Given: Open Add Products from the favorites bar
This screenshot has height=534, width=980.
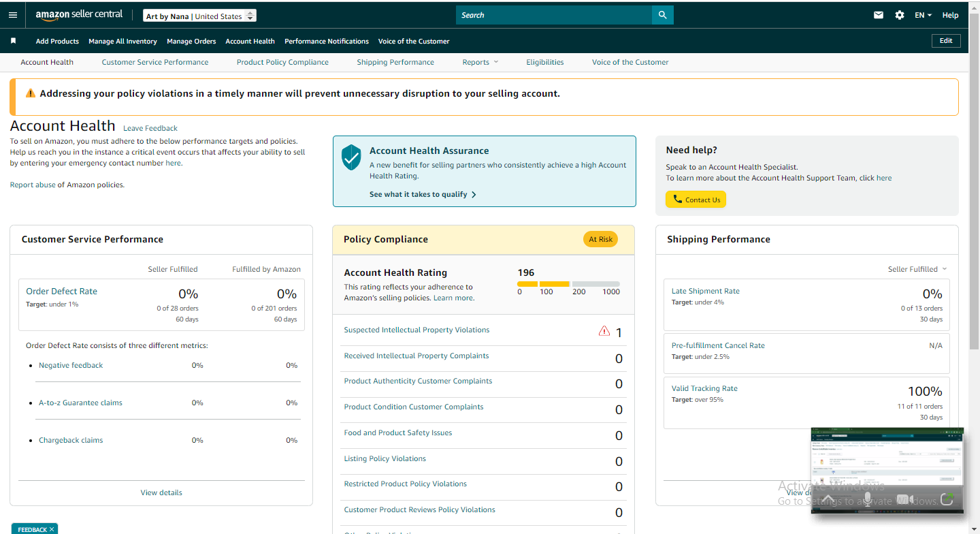Looking at the screenshot, I should 57,41.
